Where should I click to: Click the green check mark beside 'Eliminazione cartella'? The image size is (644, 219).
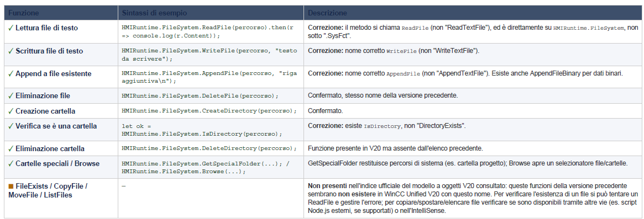pyautogui.click(x=11, y=148)
